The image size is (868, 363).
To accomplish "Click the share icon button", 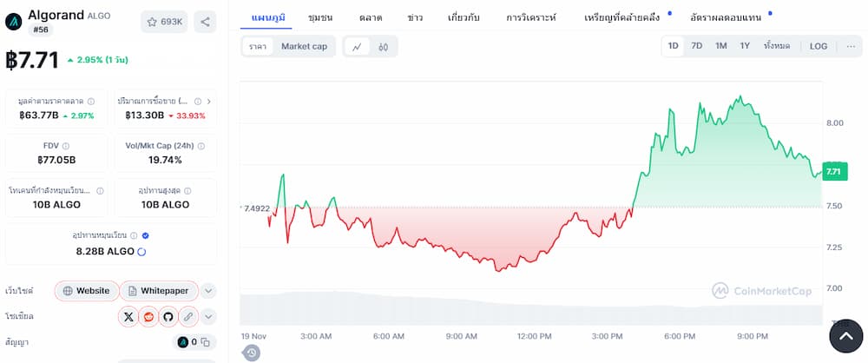I will (x=205, y=22).
